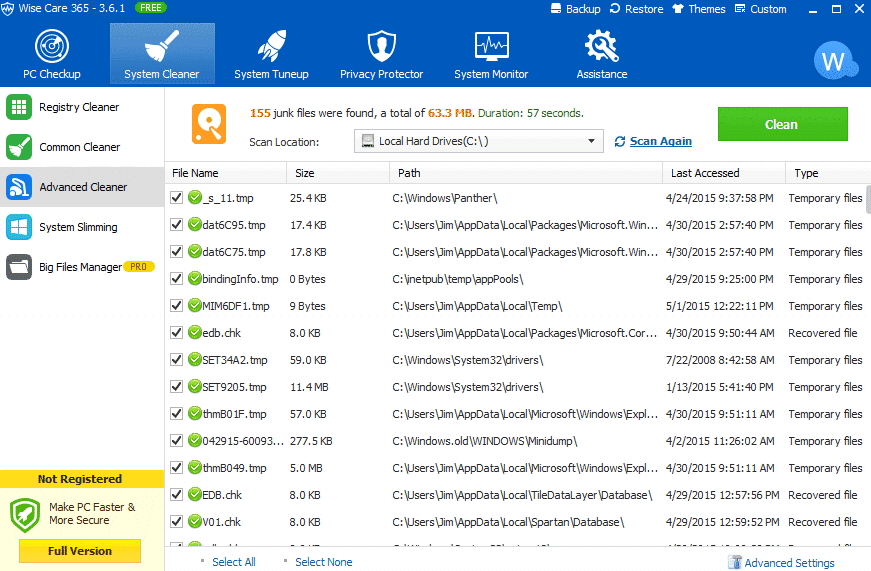This screenshot has width=871, height=571.
Task: Toggle the SET9205.tmp checkbox
Action: click(x=177, y=387)
